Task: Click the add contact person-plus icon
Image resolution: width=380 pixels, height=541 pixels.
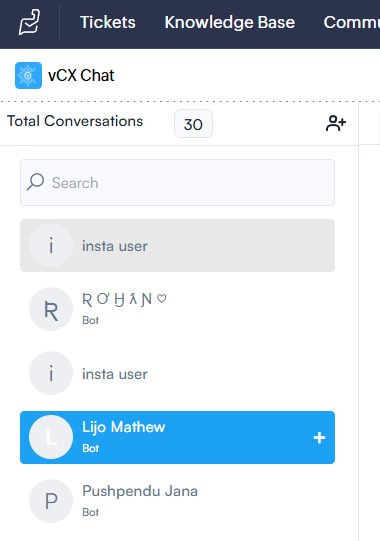Action: pos(335,123)
